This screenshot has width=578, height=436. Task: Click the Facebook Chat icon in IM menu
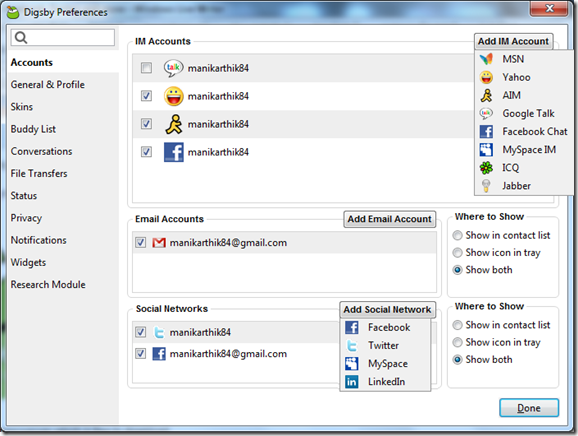(x=486, y=131)
